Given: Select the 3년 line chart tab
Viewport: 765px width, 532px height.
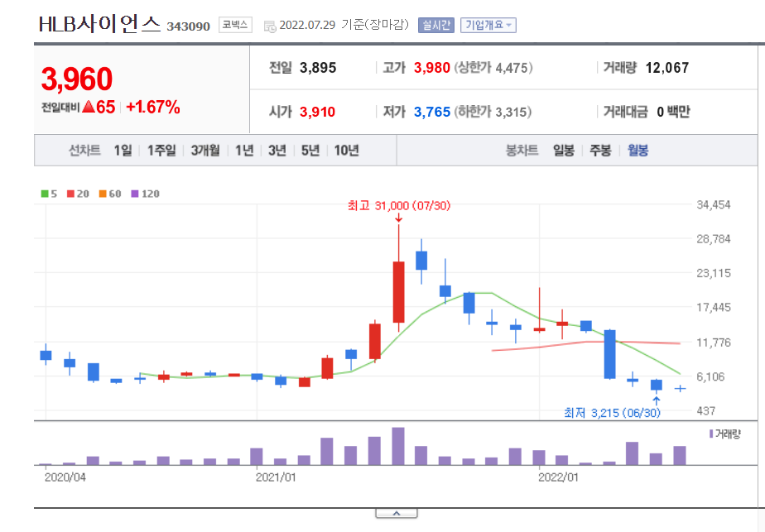Looking at the screenshot, I should click(x=277, y=151).
